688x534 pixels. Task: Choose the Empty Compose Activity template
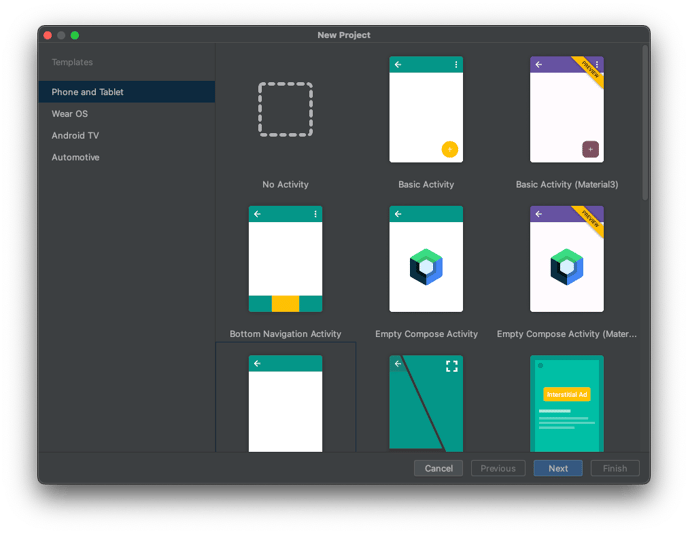pos(426,260)
